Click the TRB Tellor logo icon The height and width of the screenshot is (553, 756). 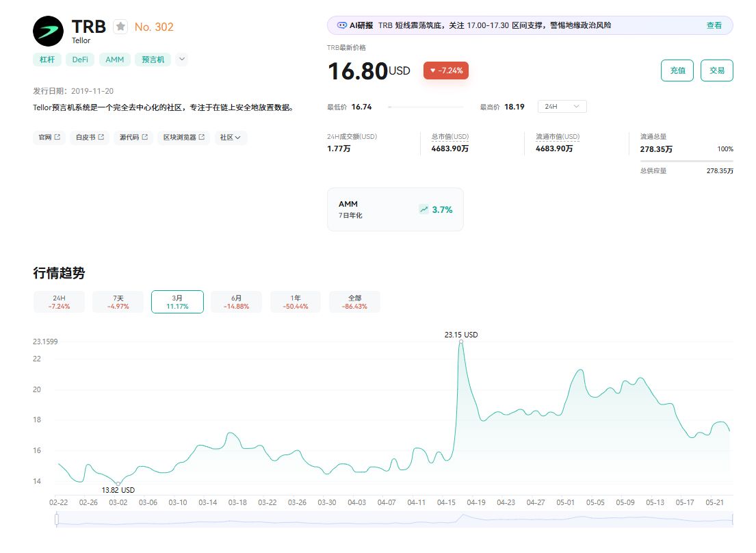coord(48,31)
